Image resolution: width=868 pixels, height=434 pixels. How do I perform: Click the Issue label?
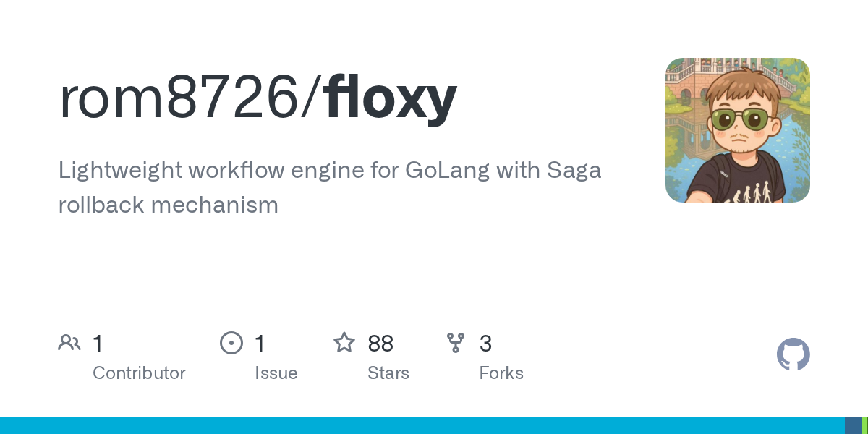point(276,373)
